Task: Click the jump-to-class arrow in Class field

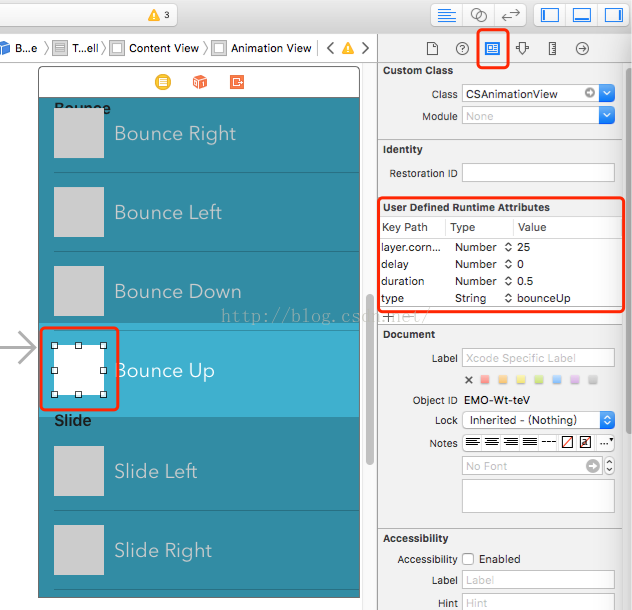Action: [590, 93]
